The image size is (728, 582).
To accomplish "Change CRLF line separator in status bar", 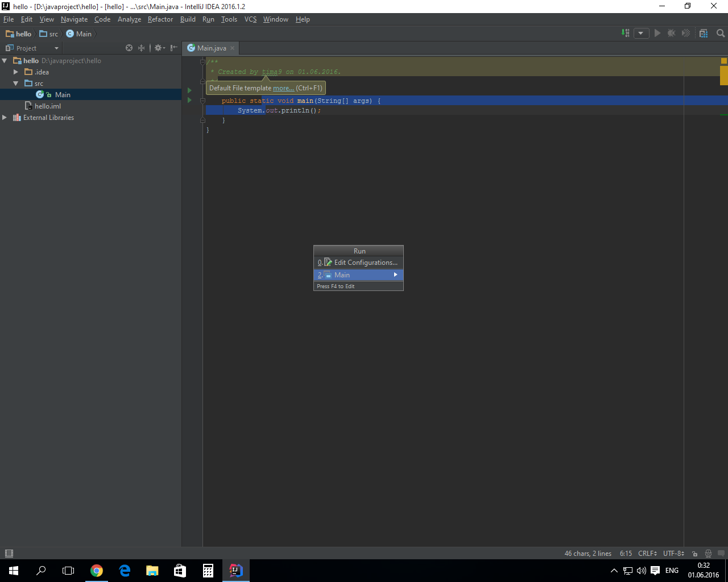I will 647,554.
